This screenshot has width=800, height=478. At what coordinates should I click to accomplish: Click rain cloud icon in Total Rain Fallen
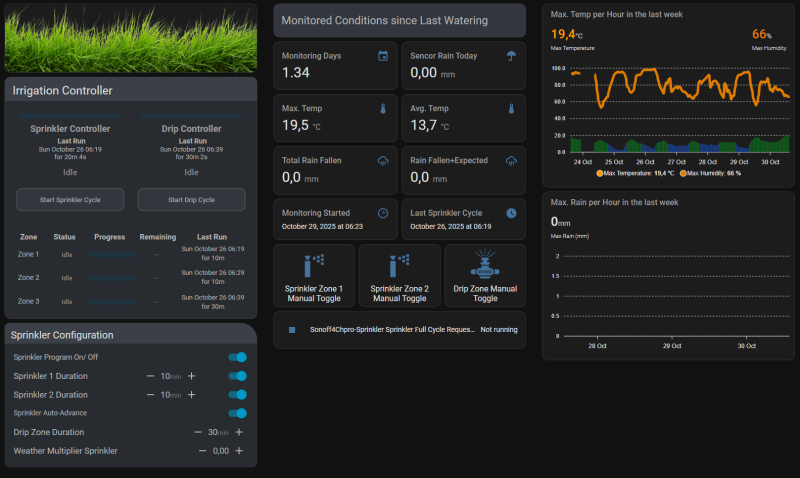(383, 161)
